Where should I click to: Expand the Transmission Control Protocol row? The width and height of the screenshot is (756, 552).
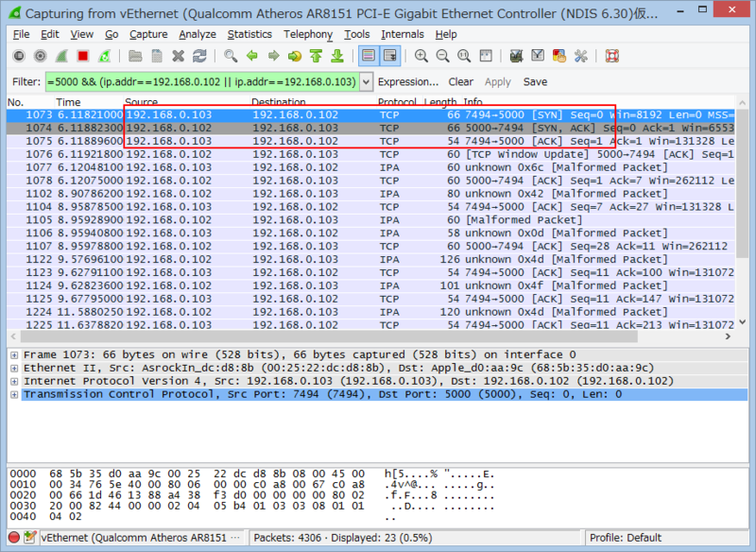(x=14, y=394)
